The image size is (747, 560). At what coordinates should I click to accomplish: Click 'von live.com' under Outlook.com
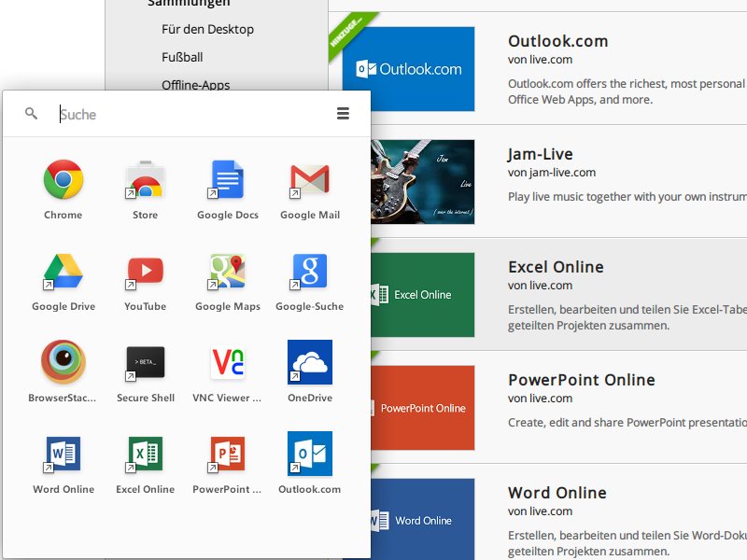541,60
